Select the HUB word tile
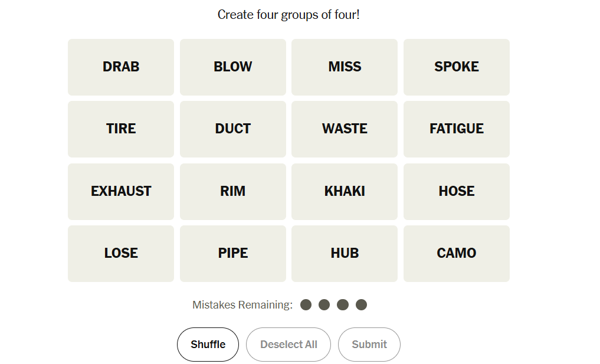The height and width of the screenshot is (364, 600). click(x=345, y=254)
